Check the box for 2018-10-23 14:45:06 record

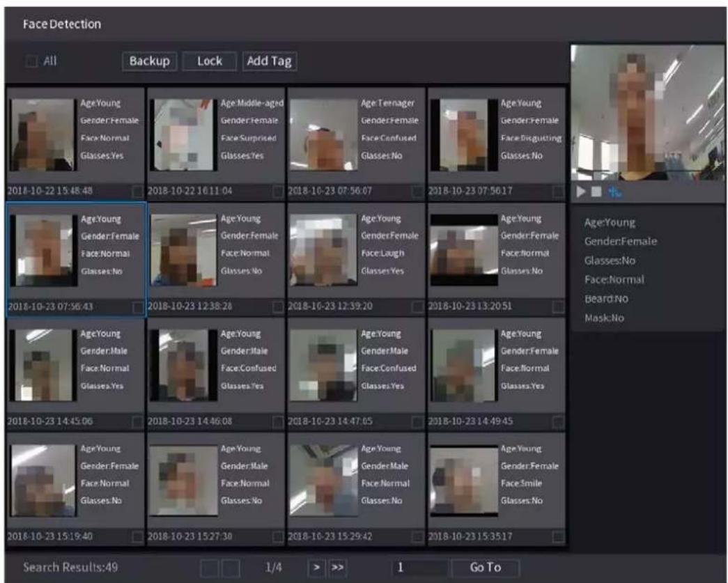[137, 421]
